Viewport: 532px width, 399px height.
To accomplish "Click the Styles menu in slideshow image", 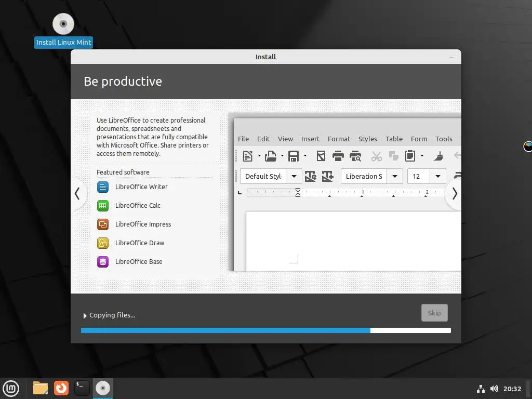I will [368, 139].
